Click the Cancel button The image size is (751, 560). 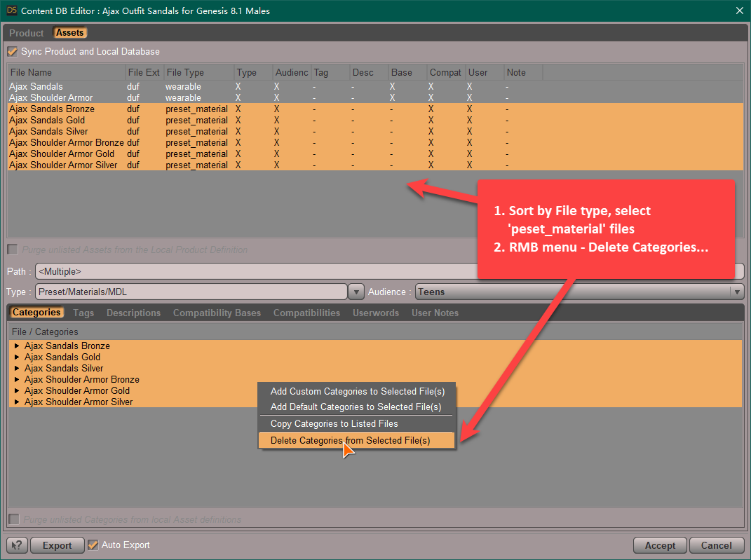pos(716,545)
